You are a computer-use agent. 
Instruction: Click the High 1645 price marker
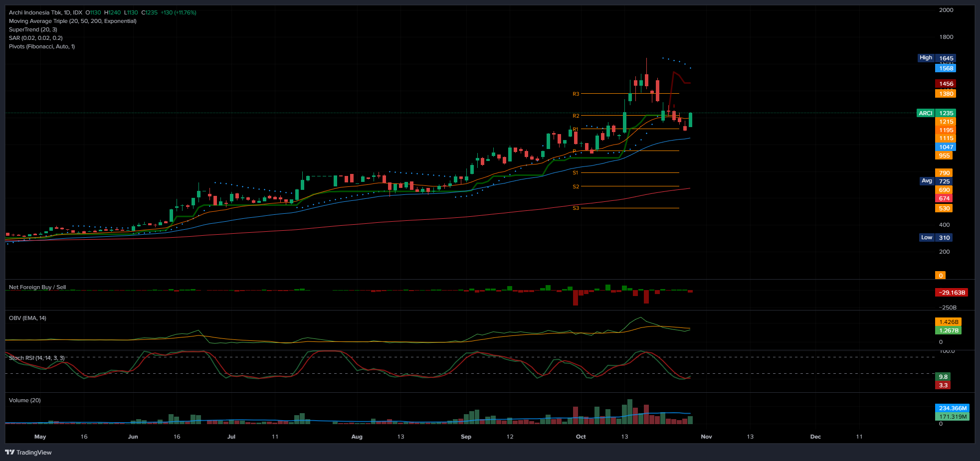click(x=936, y=58)
